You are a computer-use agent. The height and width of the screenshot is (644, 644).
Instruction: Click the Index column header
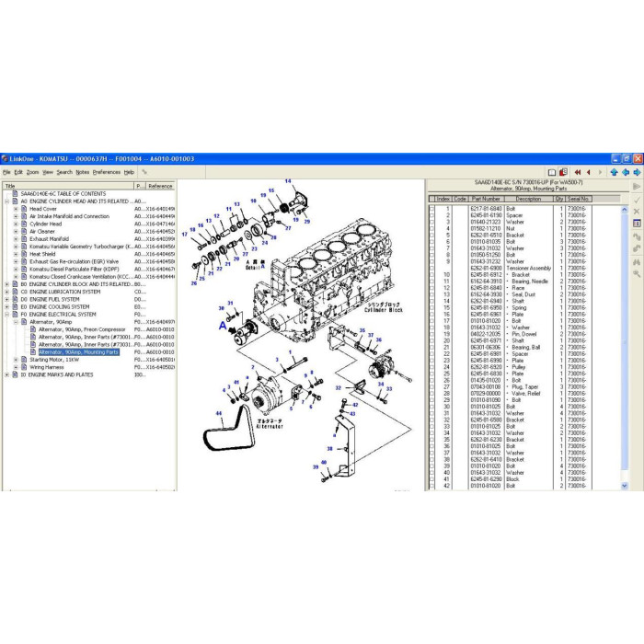[x=443, y=199]
